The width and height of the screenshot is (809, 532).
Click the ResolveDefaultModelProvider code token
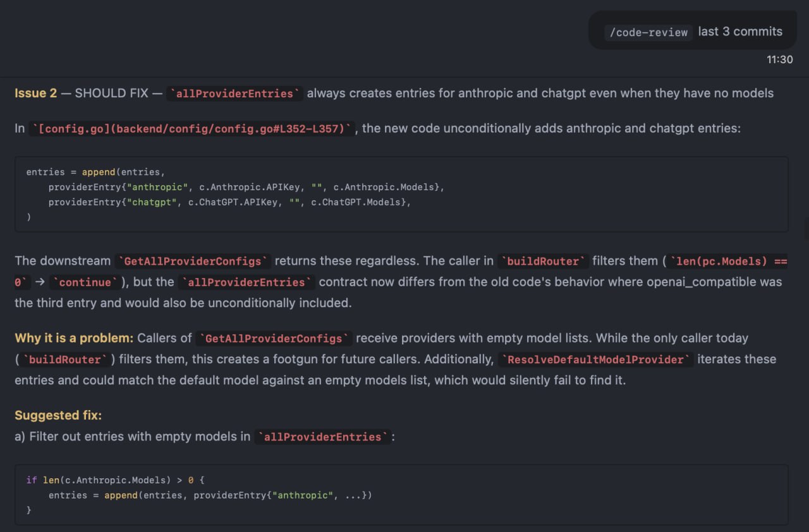pyautogui.click(x=596, y=360)
